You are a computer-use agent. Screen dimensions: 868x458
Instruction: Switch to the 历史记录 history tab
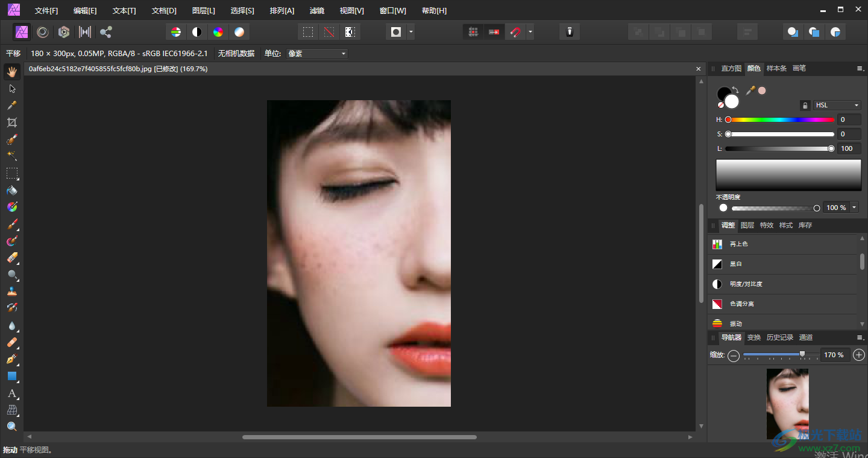pos(780,338)
